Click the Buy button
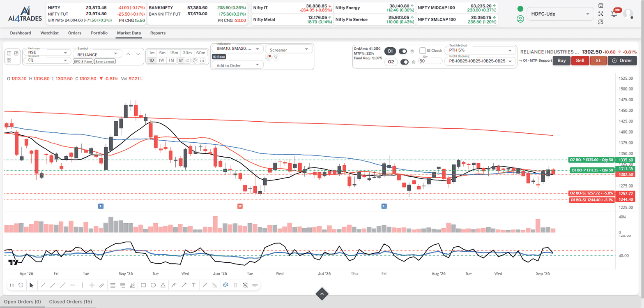Image resolution: width=644 pixels, height=308 pixels. pyautogui.click(x=561, y=60)
